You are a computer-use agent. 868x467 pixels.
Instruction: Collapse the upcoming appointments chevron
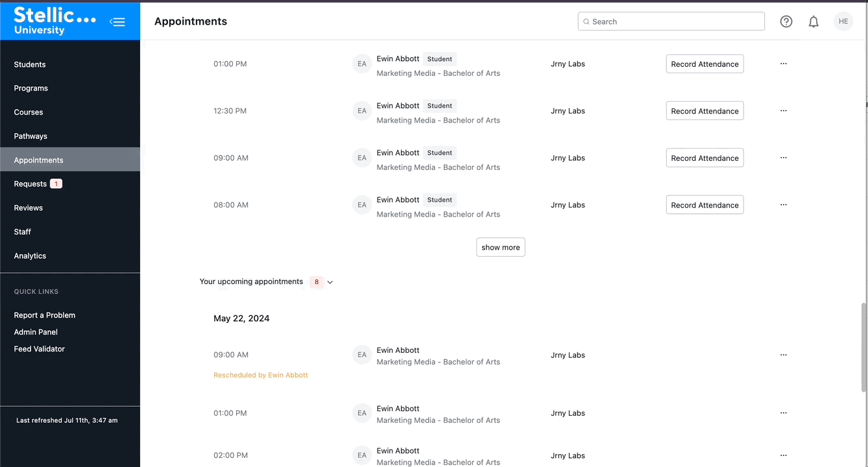(330, 282)
